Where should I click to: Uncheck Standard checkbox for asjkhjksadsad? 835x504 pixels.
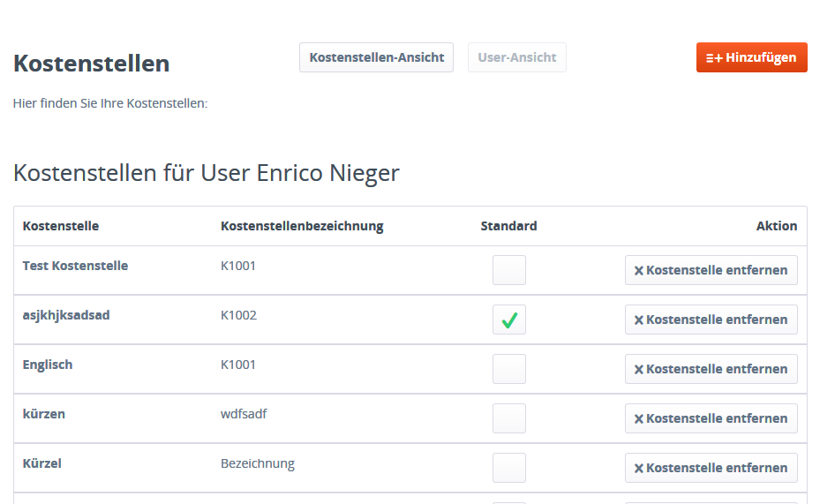[509, 320]
